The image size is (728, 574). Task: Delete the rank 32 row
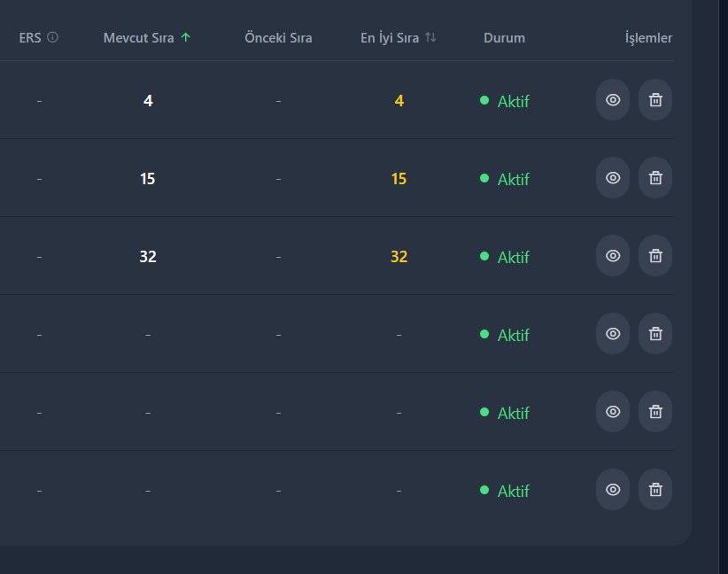pyautogui.click(x=655, y=256)
